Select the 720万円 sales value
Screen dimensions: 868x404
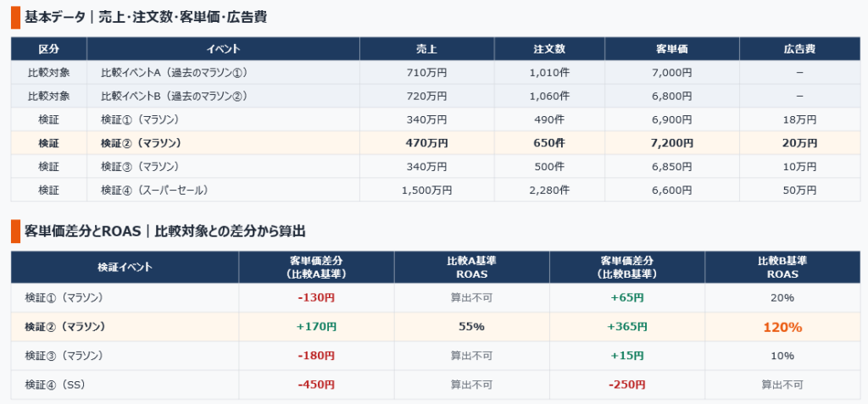[x=427, y=96]
